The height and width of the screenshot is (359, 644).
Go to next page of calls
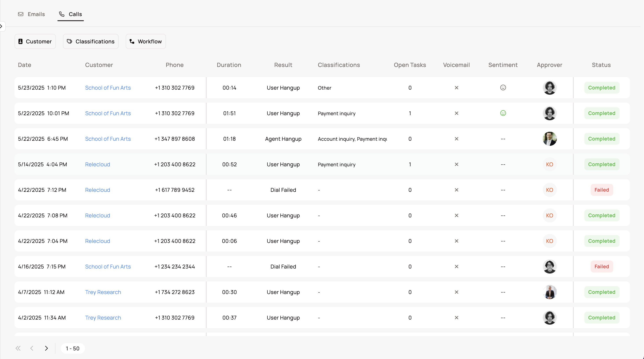tap(46, 348)
